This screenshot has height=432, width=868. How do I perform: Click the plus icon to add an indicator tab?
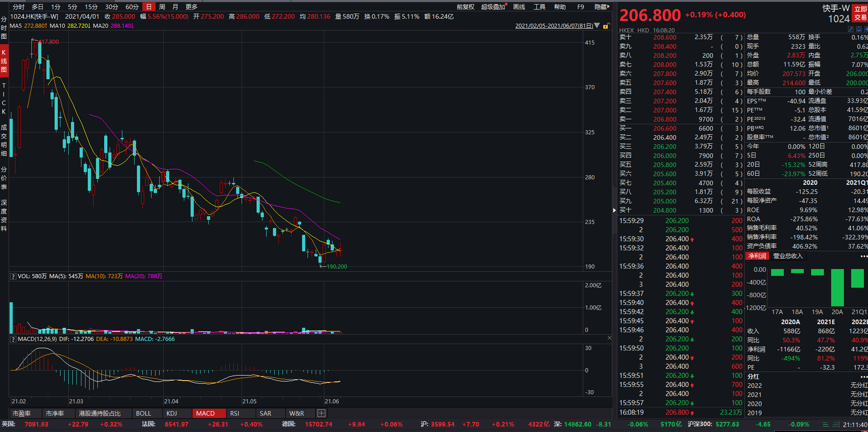pos(321,413)
